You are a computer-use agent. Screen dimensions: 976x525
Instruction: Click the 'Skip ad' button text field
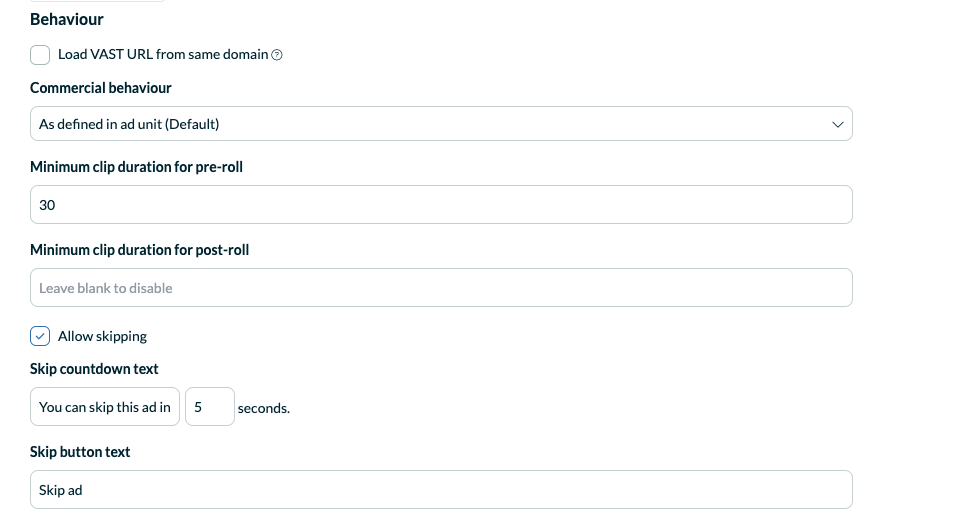point(441,490)
